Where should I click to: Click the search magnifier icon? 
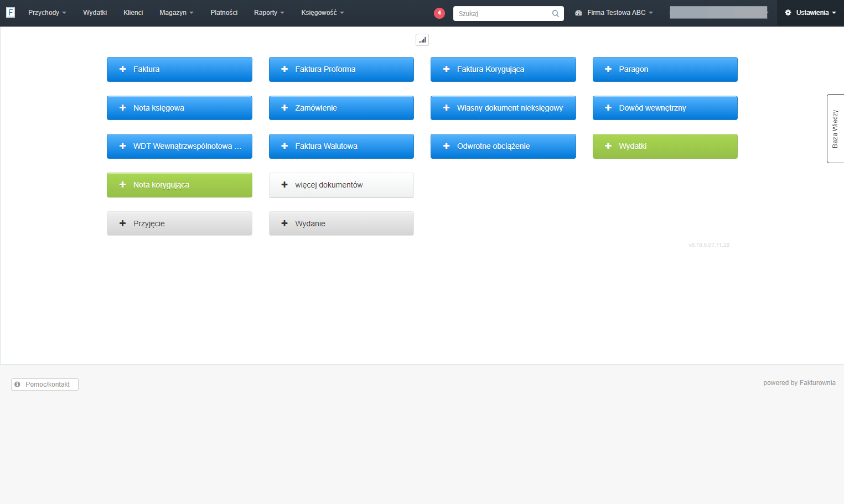pyautogui.click(x=555, y=13)
